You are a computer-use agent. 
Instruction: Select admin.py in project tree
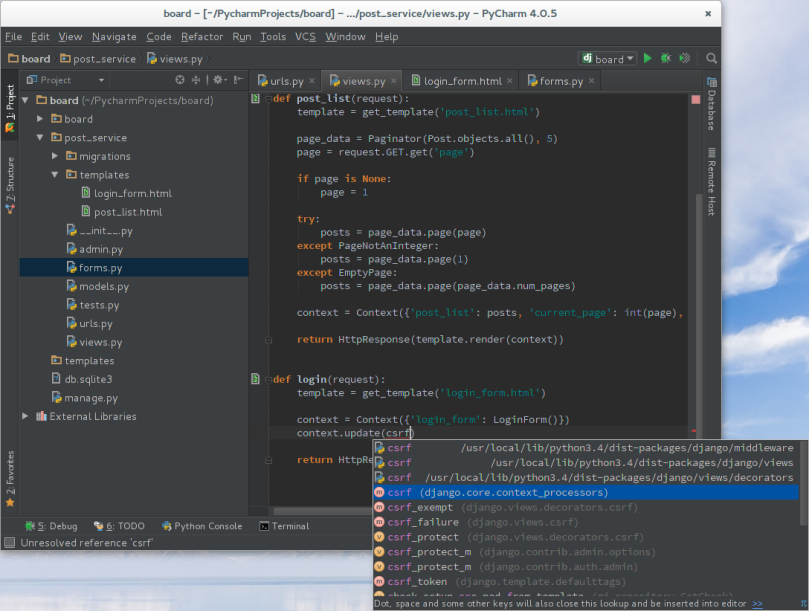click(x=95, y=249)
